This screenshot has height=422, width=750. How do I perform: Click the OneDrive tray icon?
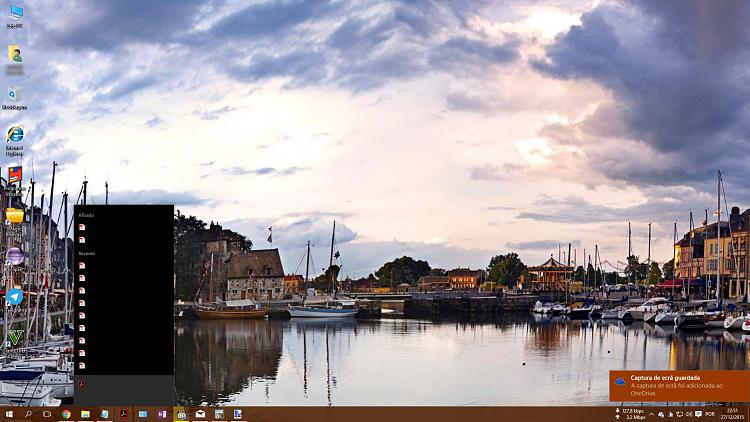(x=661, y=414)
